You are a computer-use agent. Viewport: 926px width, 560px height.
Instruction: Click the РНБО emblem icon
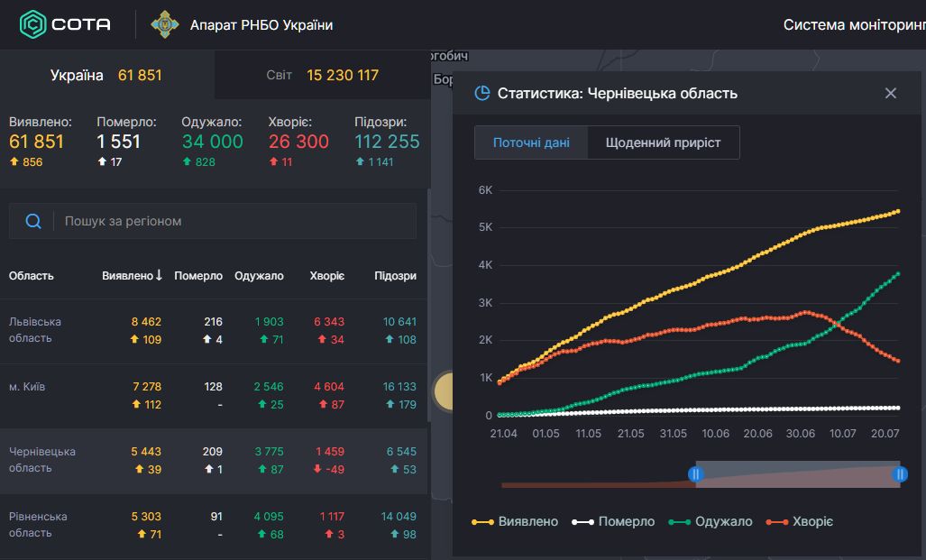(x=164, y=24)
